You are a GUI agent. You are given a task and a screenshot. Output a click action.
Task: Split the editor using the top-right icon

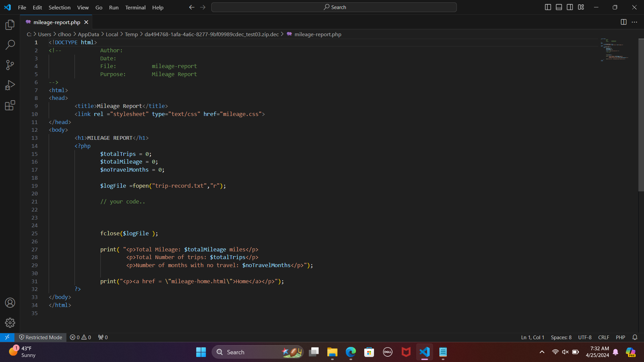624,22
